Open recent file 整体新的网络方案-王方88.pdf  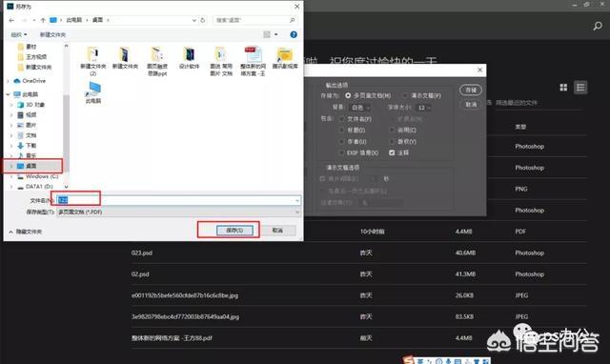[x=172, y=338]
